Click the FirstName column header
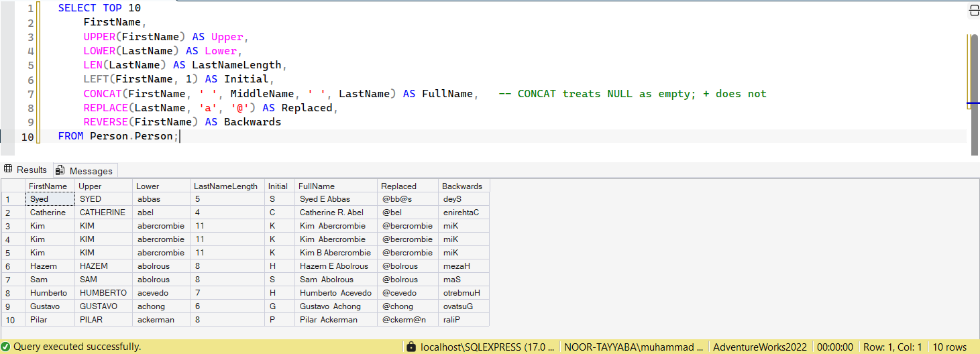 click(50, 186)
